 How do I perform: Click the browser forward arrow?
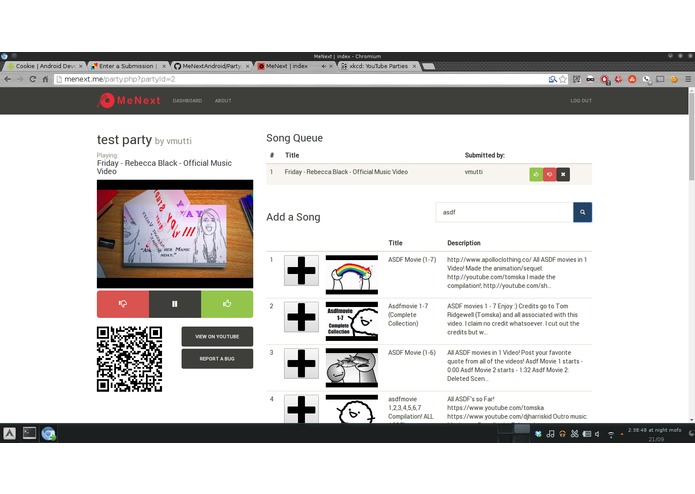pyautogui.click(x=20, y=79)
